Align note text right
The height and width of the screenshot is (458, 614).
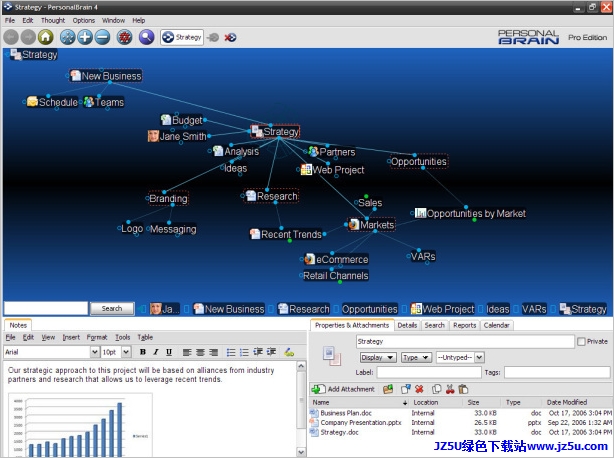point(213,352)
